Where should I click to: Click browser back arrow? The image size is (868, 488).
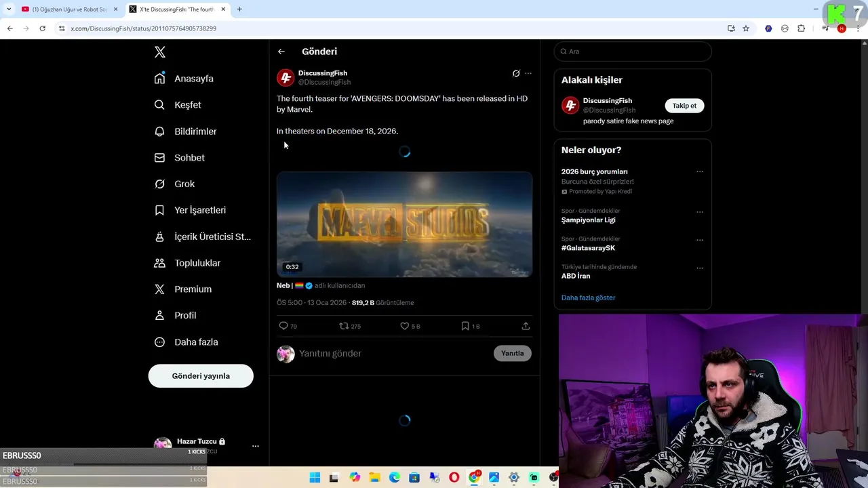(9, 28)
